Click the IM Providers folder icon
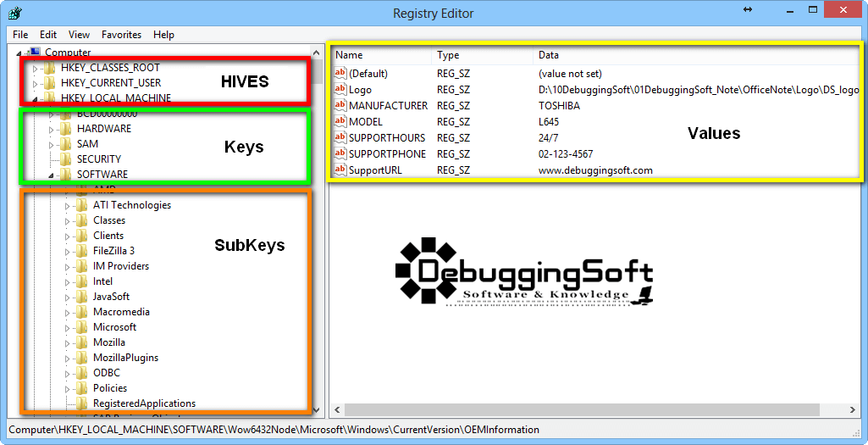Screen dimensions: 868x445 82,266
